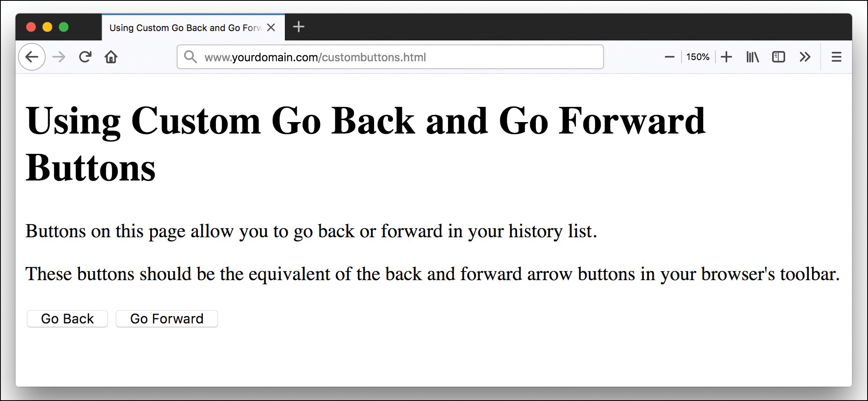Click the yellow minimize traffic light
The height and width of the screenshot is (401, 868).
(x=47, y=26)
